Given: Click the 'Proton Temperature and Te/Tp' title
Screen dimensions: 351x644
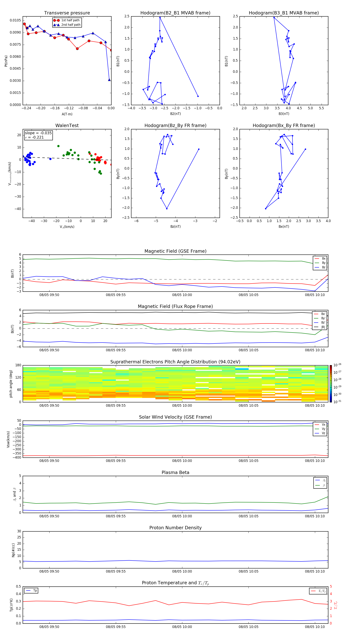Looking at the screenshot, I should pyautogui.click(x=175, y=583).
